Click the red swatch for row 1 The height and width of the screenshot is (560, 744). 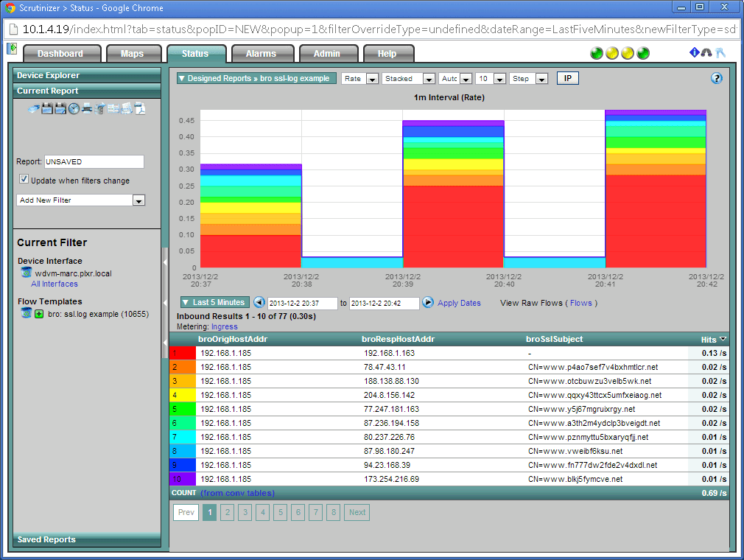182,353
